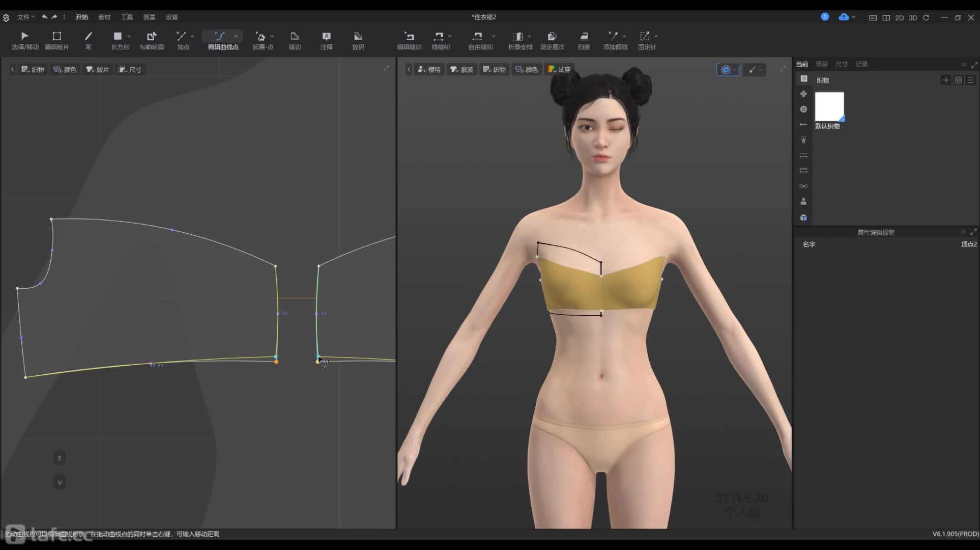The image size is (980, 550).
Task: Expand the 自由缝纫 dropdown arrow
Action: pos(494,36)
